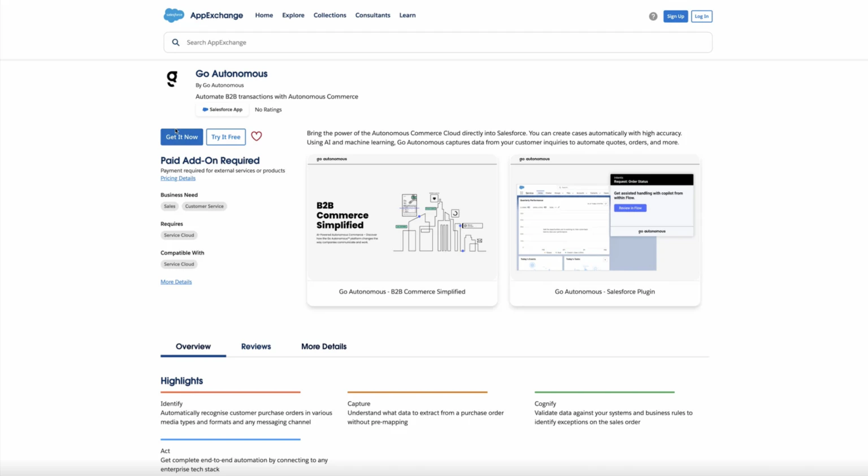Screen dimensions: 868x476
Task: Click the Service Cloud tag under Requires
Action: coord(179,235)
